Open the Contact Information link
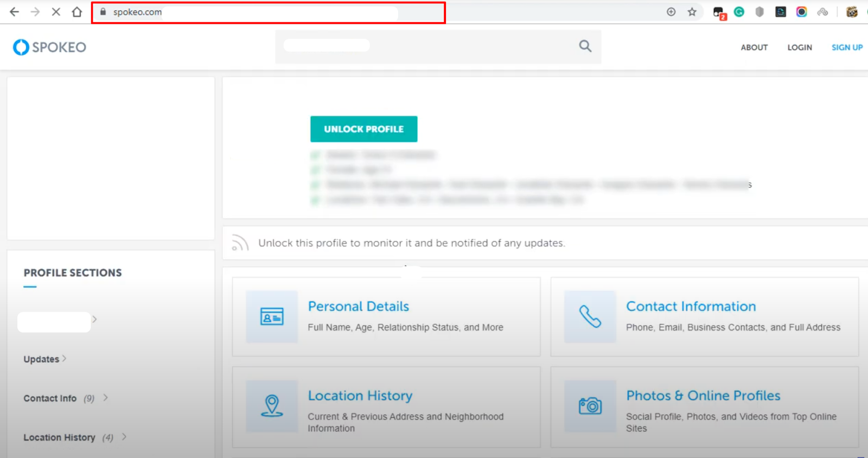 pyautogui.click(x=691, y=306)
